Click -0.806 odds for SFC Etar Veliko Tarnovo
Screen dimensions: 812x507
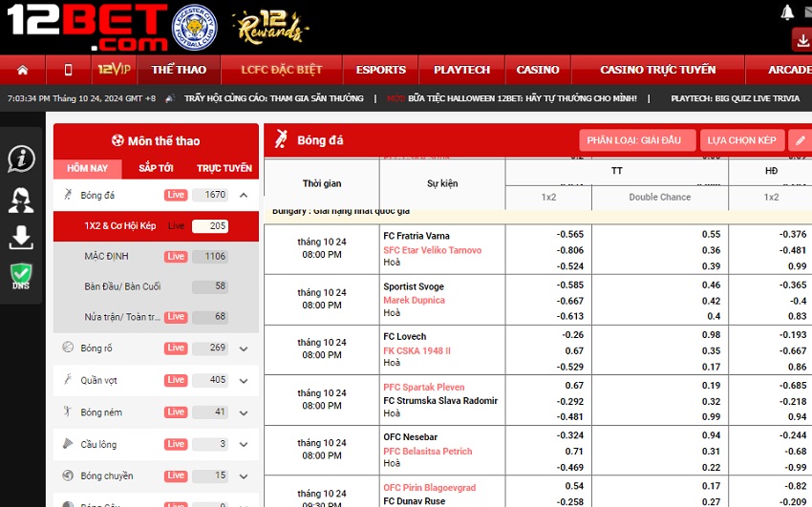[569, 250]
